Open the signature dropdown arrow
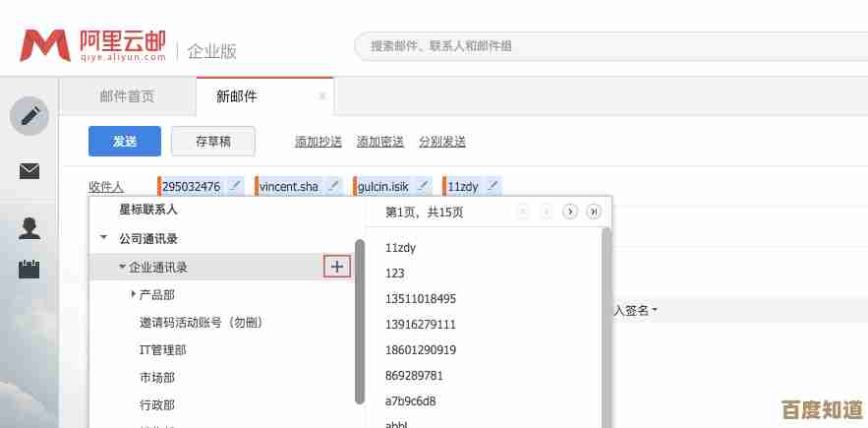 [x=655, y=311]
